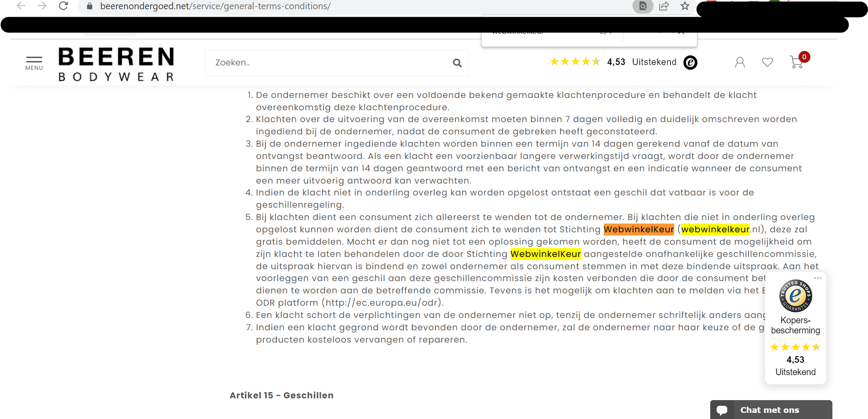Click the find-in-page icon in address bar

643,6
